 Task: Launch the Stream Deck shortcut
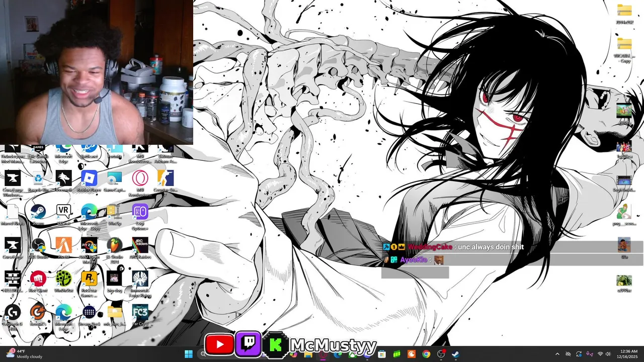pyautogui.click(x=89, y=315)
